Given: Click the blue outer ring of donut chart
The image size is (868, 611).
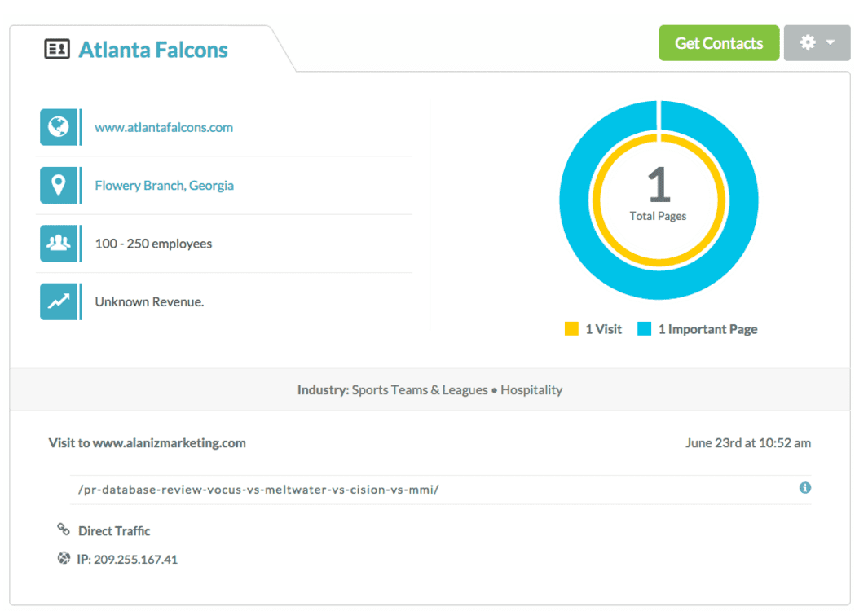Looking at the screenshot, I should tap(575, 200).
